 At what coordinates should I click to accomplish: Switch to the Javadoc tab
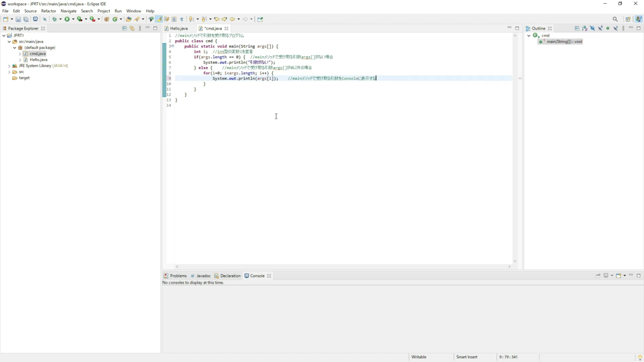[201, 276]
